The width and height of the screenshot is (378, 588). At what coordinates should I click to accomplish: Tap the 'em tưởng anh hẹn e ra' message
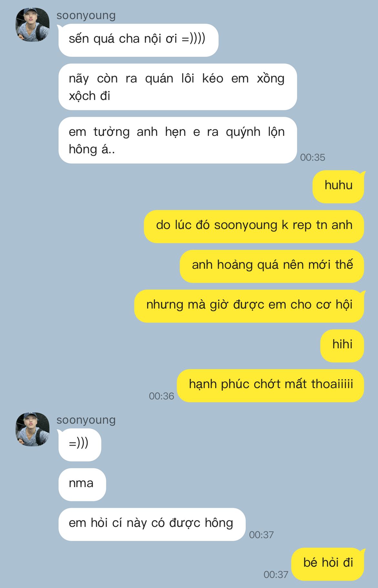[x=177, y=140]
